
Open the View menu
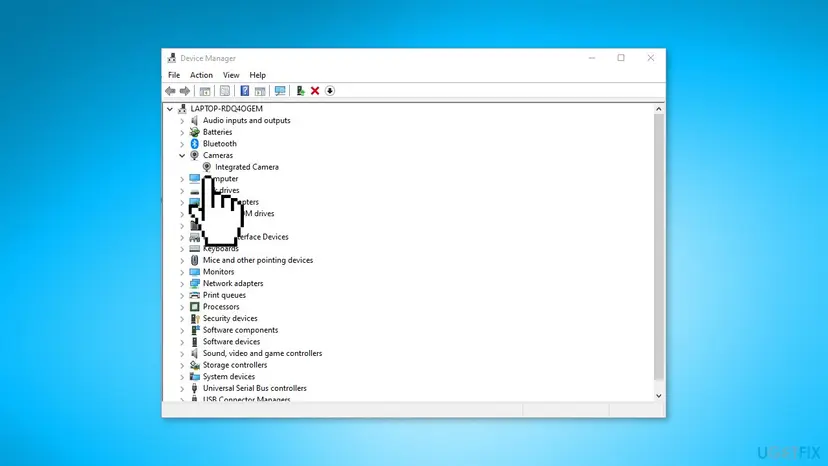point(231,75)
